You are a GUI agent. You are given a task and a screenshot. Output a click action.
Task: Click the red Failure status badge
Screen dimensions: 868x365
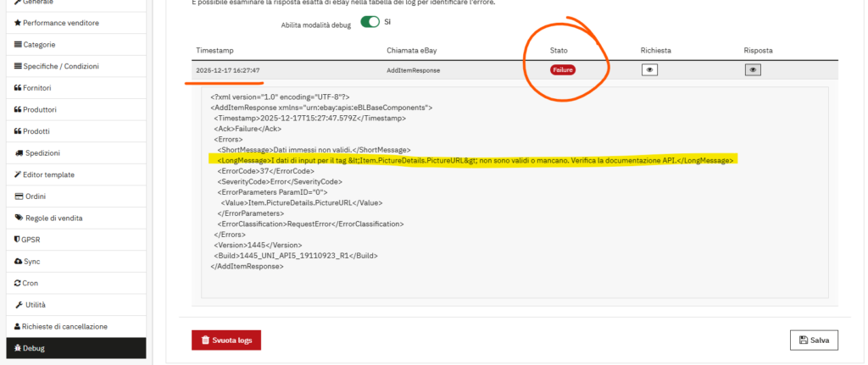pyautogui.click(x=563, y=70)
